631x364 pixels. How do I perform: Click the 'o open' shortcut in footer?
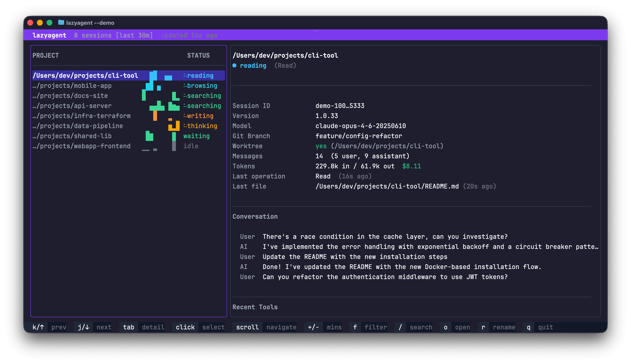455,327
